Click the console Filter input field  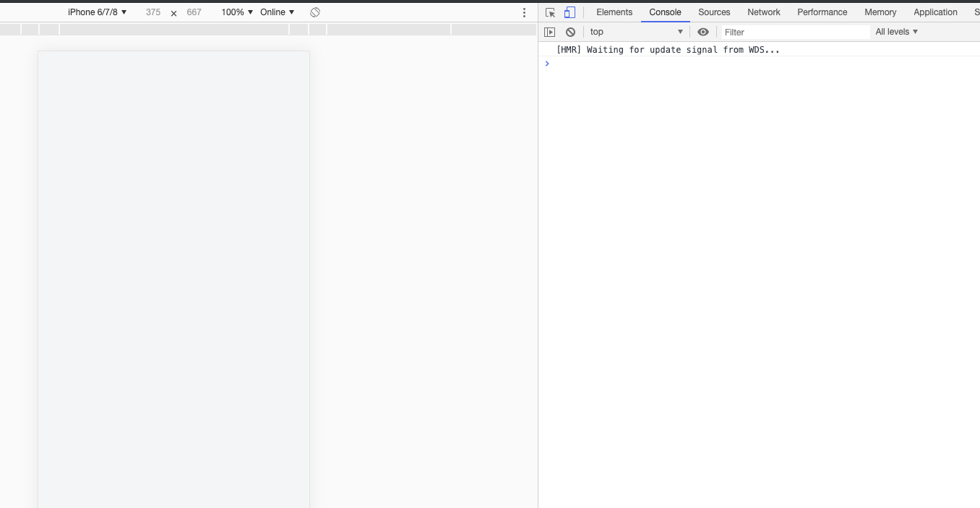[x=796, y=32]
